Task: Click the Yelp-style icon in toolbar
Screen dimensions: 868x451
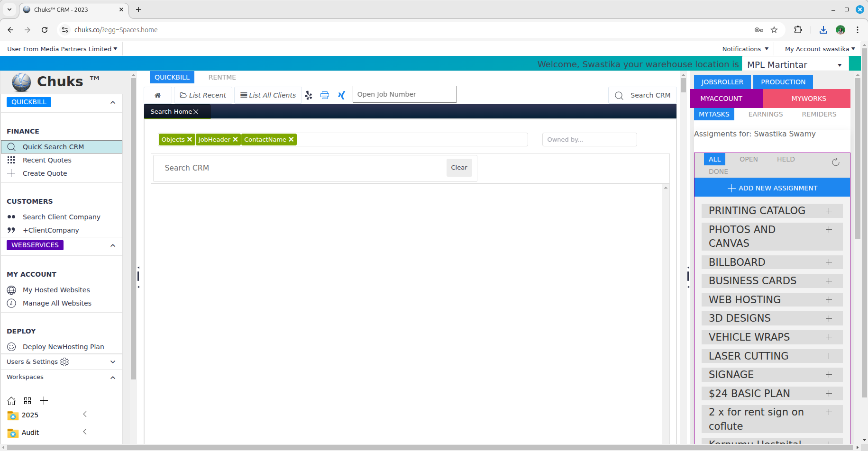Action: pos(309,95)
